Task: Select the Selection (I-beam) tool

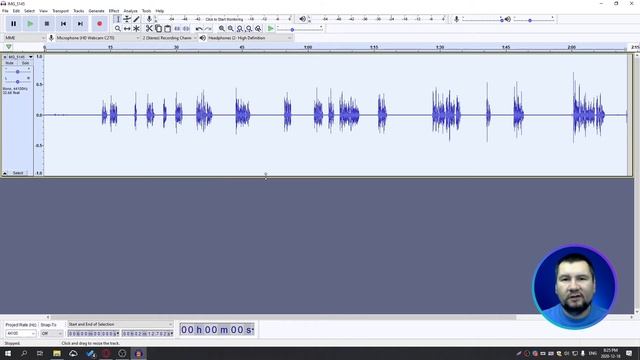Action: pos(118,19)
